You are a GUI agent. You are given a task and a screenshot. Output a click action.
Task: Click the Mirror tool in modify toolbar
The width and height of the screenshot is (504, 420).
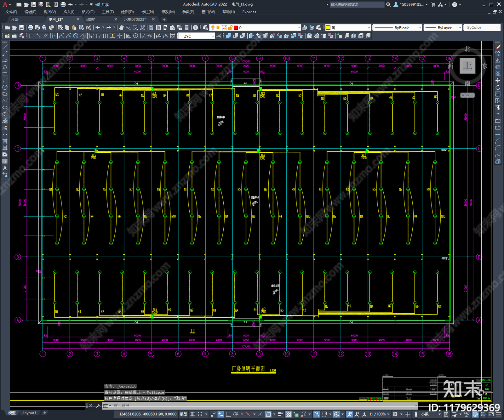[x=498, y=60]
